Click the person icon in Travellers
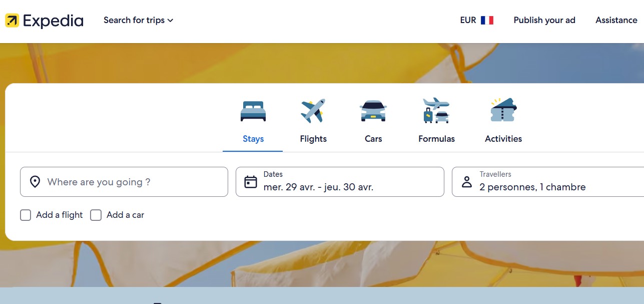This screenshot has width=644, height=304. pyautogui.click(x=467, y=182)
